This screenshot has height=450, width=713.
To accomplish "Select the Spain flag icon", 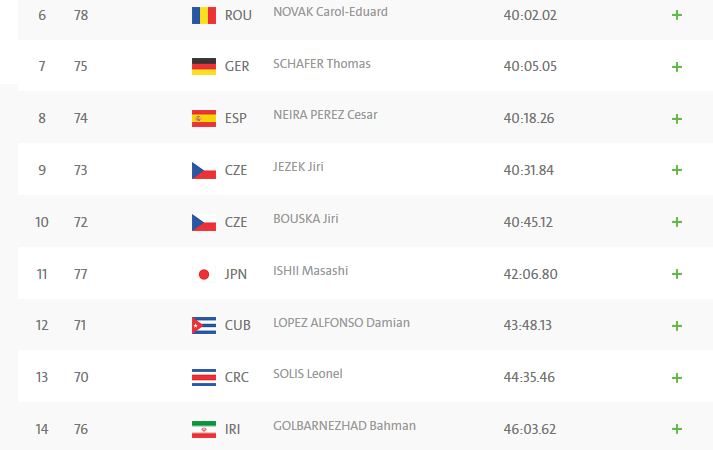I will pyautogui.click(x=204, y=119).
